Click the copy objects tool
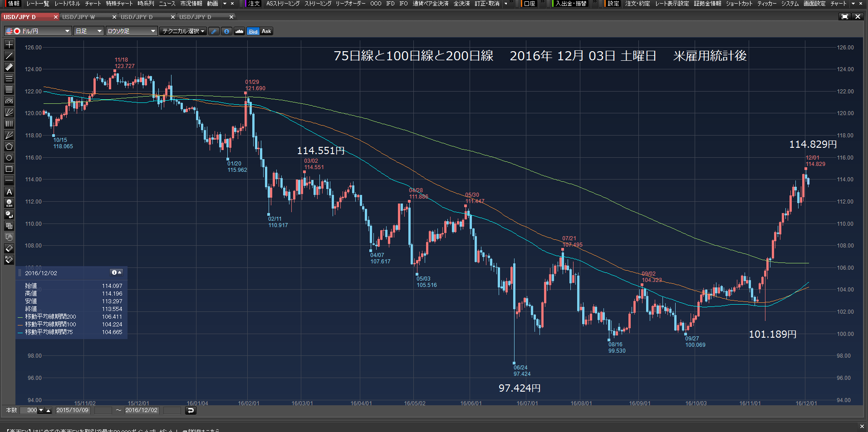The image size is (868, 432). [x=9, y=226]
